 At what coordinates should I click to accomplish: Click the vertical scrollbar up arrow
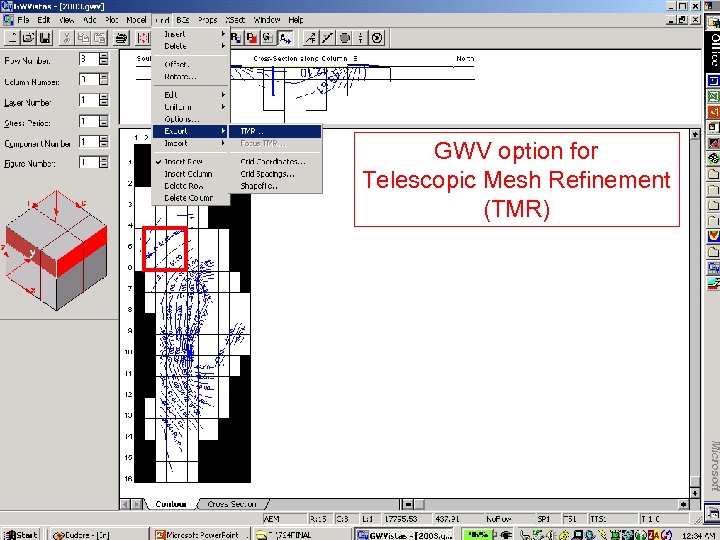[695, 134]
